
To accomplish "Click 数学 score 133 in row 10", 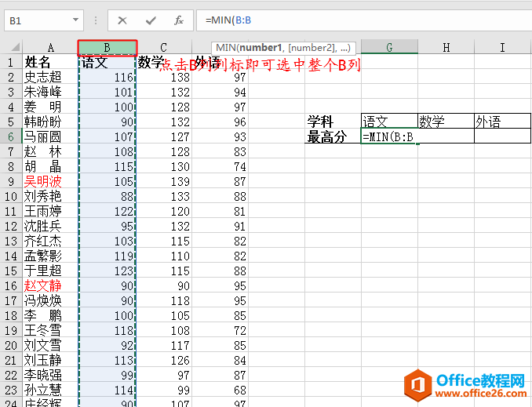I will point(164,196).
